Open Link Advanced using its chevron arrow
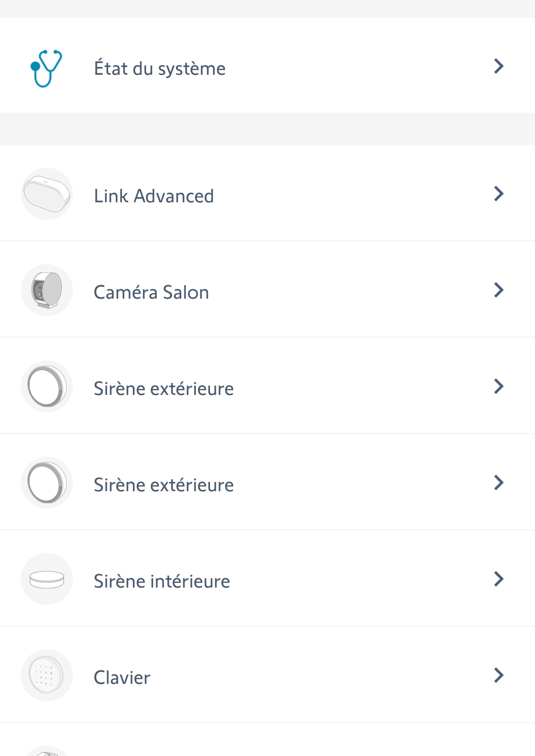535x756 pixels. 499,194
